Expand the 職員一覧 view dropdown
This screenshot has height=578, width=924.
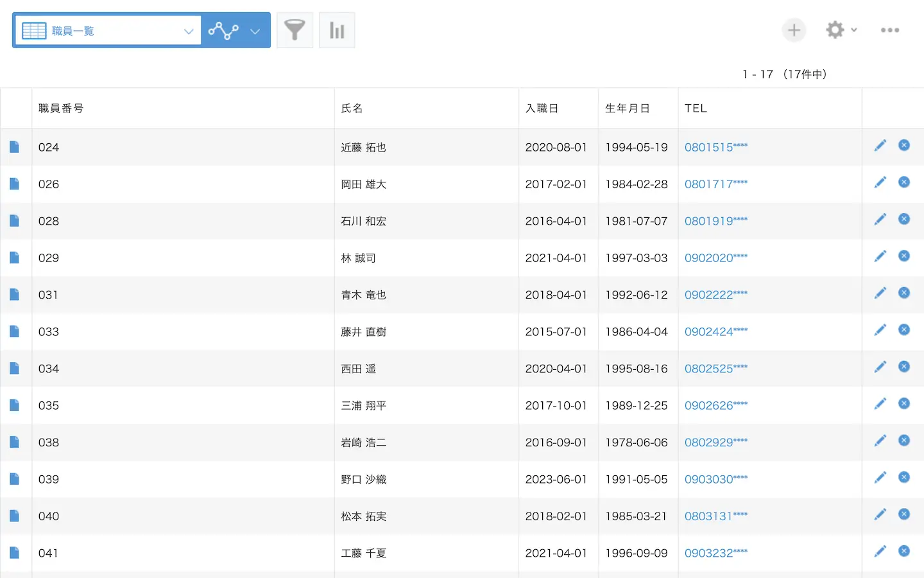coord(188,31)
